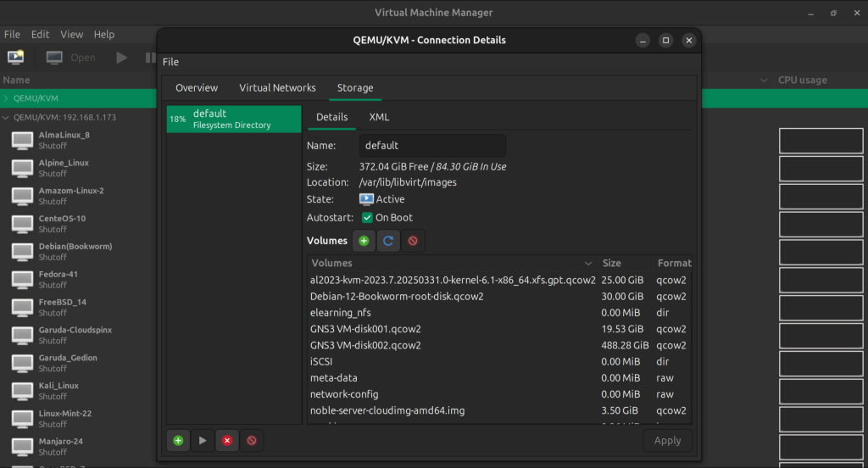The height and width of the screenshot is (468, 868).
Task: Click the FreeBSD_14 monitor icon
Action: coord(23,308)
